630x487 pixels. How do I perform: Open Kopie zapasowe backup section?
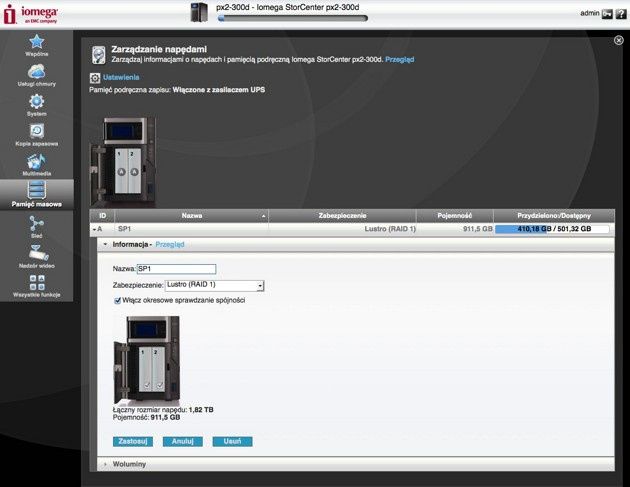tap(37, 135)
